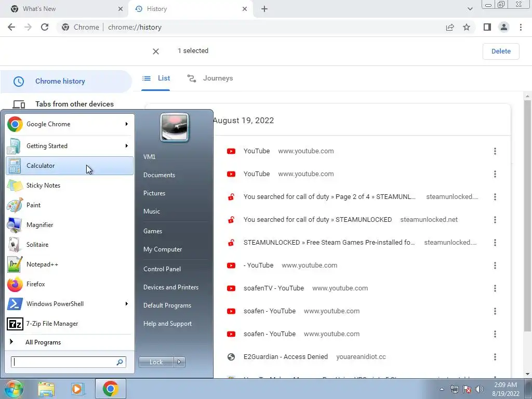This screenshot has width=532, height=399.
Task: Open Getting Started in Start menu
Action: point(64,146)
